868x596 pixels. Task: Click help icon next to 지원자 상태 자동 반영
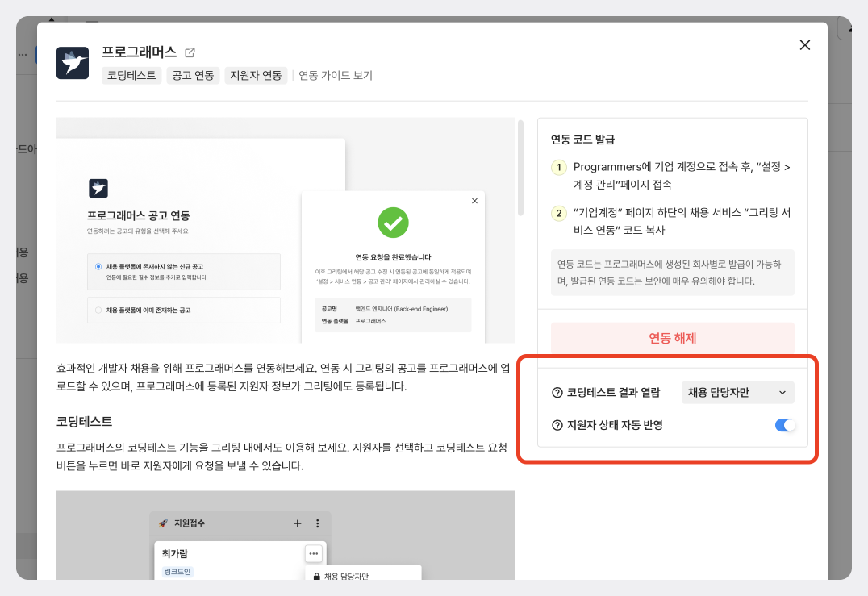coord(557,425)
